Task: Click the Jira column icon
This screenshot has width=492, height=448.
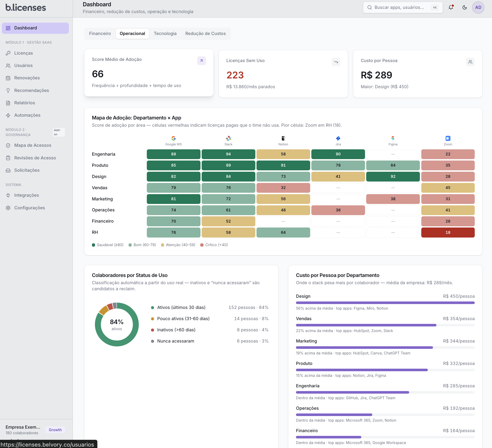Action: coord(338,138)
